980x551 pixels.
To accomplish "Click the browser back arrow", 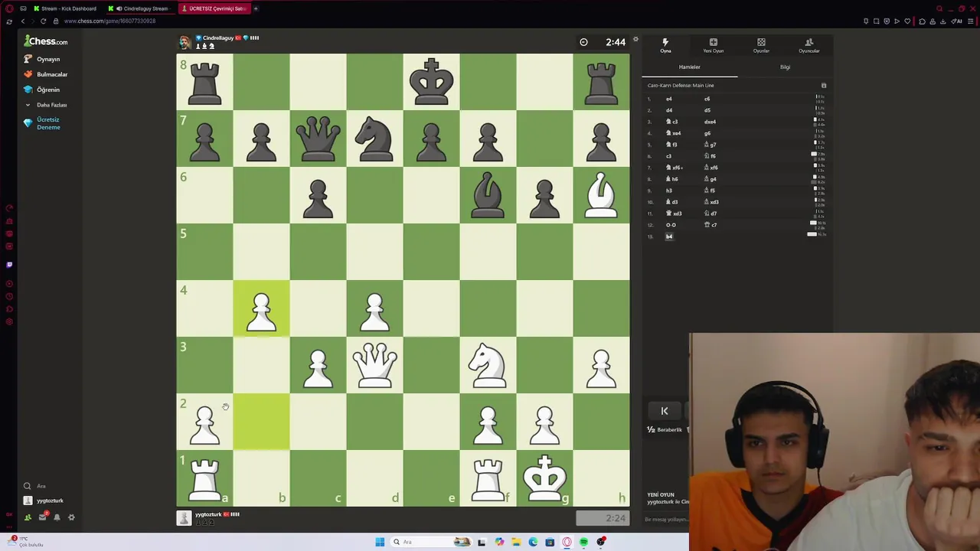I will tap(22, 21).
